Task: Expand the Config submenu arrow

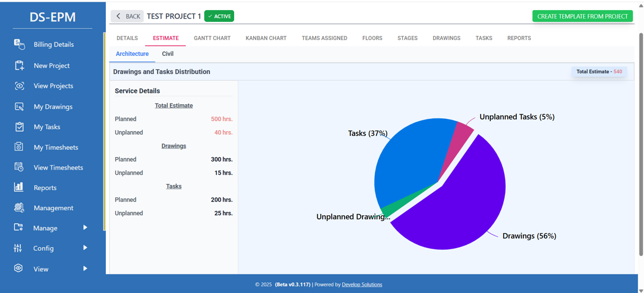Action: click(85, 247)
